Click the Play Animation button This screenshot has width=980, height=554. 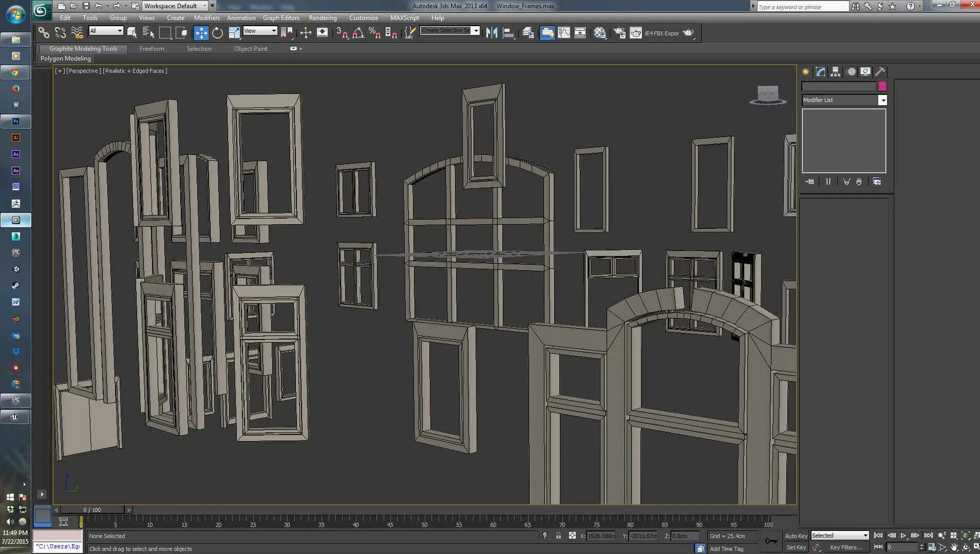(903, 536)
